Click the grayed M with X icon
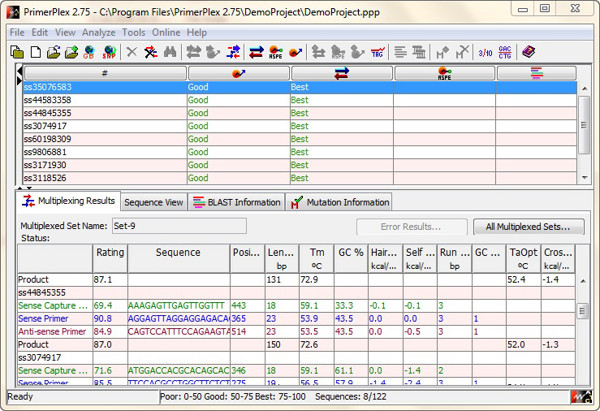The image size is (600, 411). (462, 52)
